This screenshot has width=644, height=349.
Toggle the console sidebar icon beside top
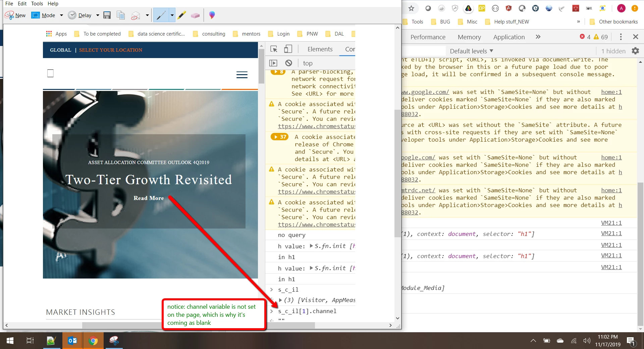coord(273,63)
